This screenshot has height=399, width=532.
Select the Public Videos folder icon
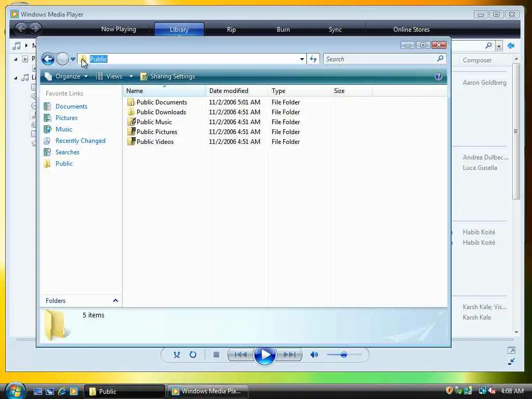point(131,141)
